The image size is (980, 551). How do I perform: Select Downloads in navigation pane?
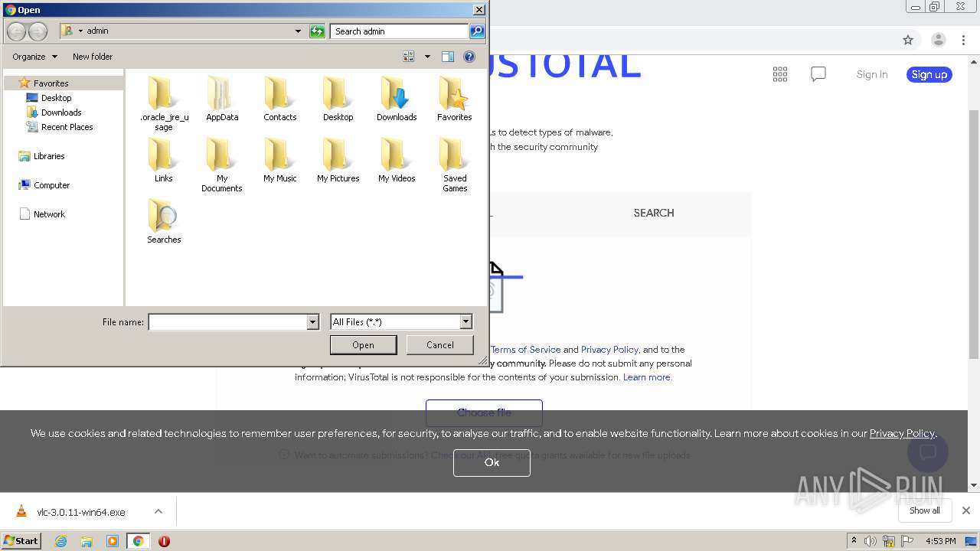[61, 112]
